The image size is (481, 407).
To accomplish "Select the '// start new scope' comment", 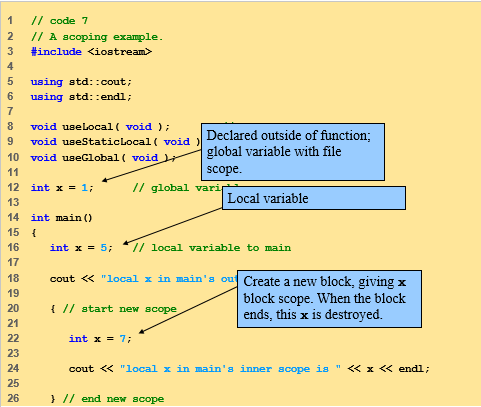I will coord(120,309).
